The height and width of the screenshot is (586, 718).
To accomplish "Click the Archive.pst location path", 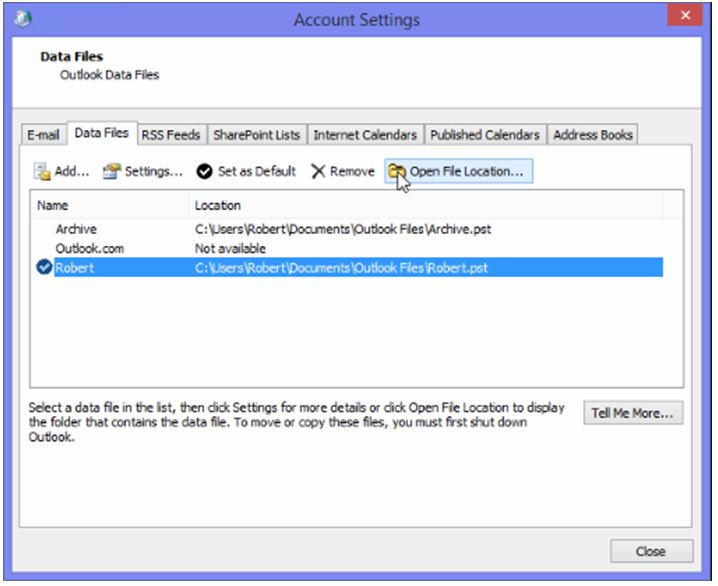I will [x=343, y=229].
